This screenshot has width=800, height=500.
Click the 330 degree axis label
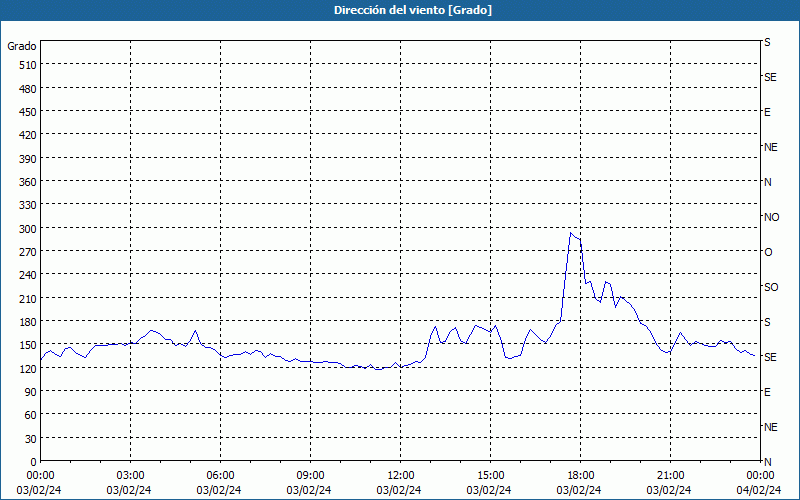28,205
